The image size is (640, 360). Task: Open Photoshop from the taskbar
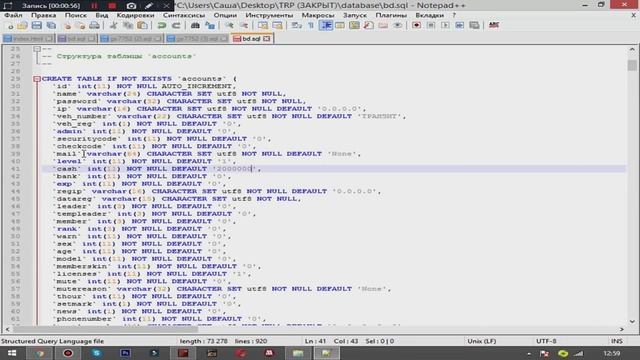tap(125, 353)
